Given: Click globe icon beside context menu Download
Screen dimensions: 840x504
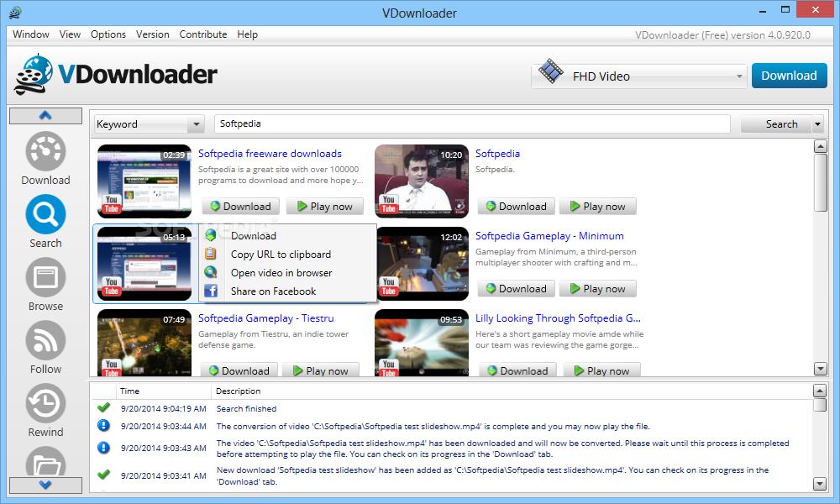Looking at the screenshot, I should 211,235.
